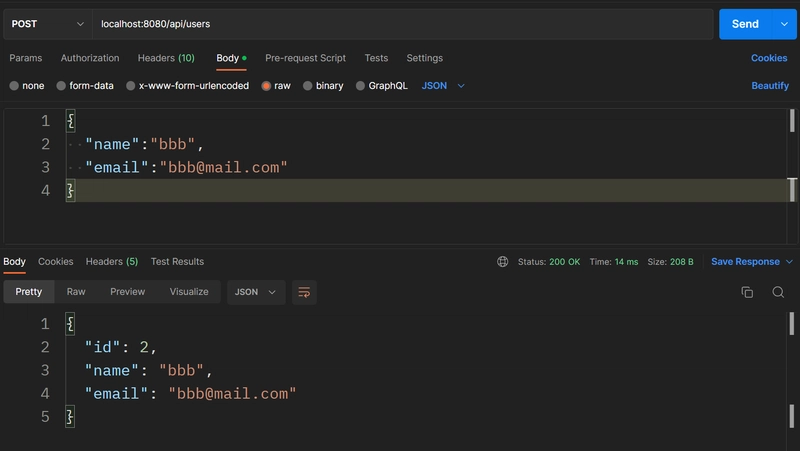The width and height of the screenshot is (800, 451).
Task: Click into the request URL field
Action: 402,24
